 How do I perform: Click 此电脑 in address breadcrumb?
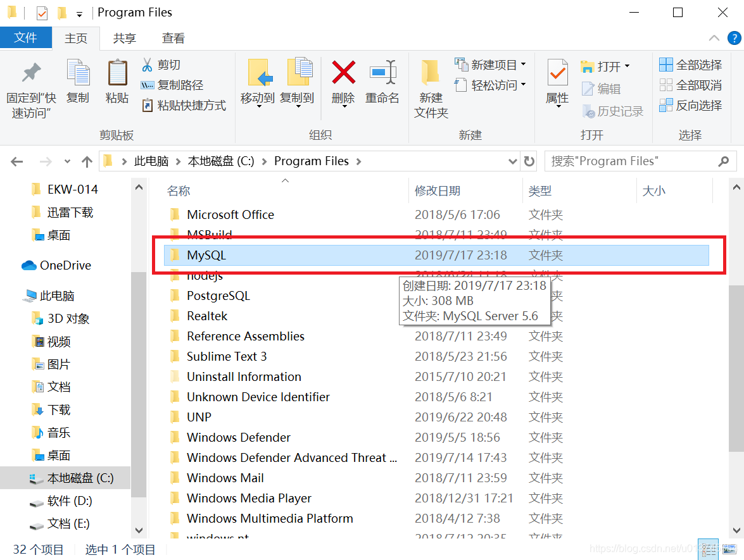(x=151, y=161)
